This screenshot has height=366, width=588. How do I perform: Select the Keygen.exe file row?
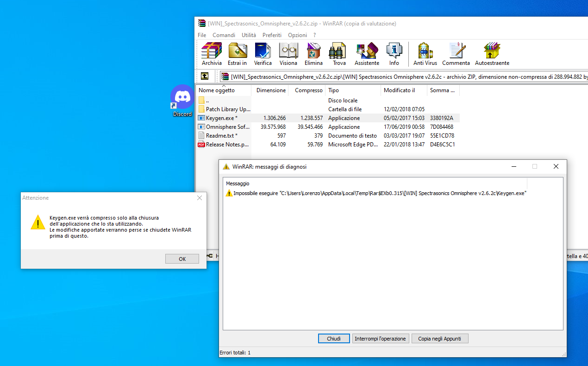click(328, 118)
